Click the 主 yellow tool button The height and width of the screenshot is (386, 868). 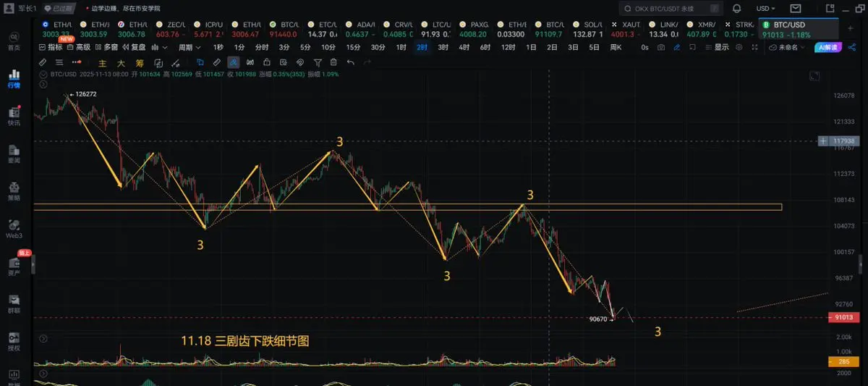tap(103, 63)
